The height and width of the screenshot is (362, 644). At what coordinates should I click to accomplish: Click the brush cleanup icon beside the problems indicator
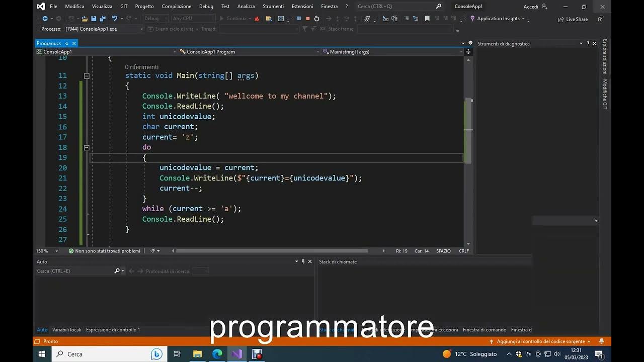pyautogui.click(x=153, y=251)
